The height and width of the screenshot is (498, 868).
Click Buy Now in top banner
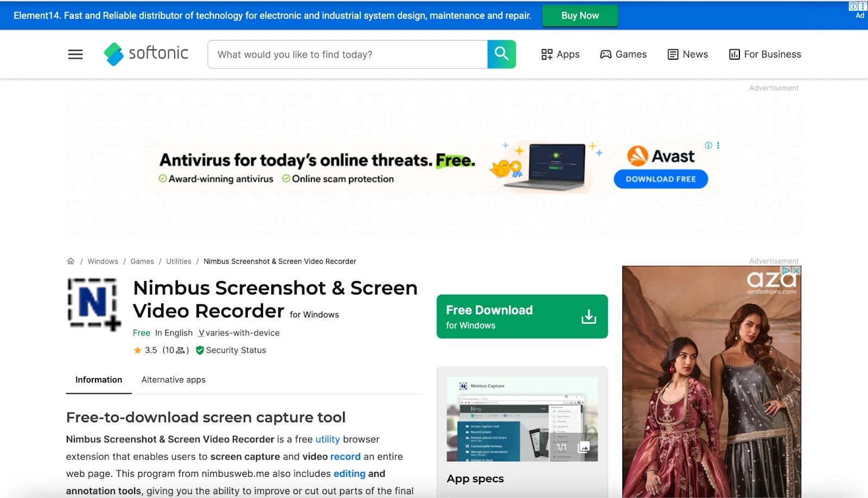(580, 16)
